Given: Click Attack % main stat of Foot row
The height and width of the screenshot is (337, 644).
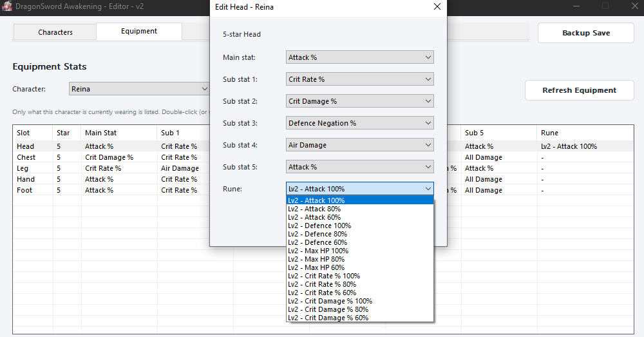Looking at the screenshot, I should click(99, 190).
